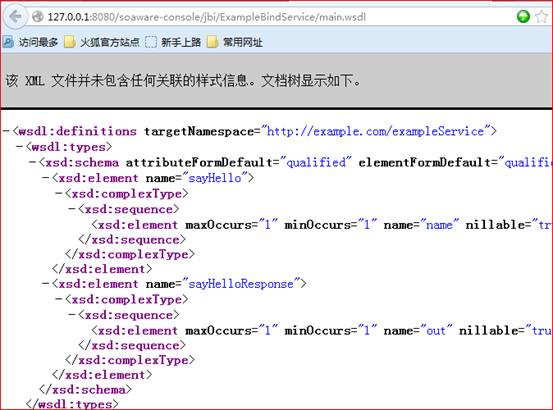Bookmark page with the star icon
553x410 pixels.
(x=541, y=17)
